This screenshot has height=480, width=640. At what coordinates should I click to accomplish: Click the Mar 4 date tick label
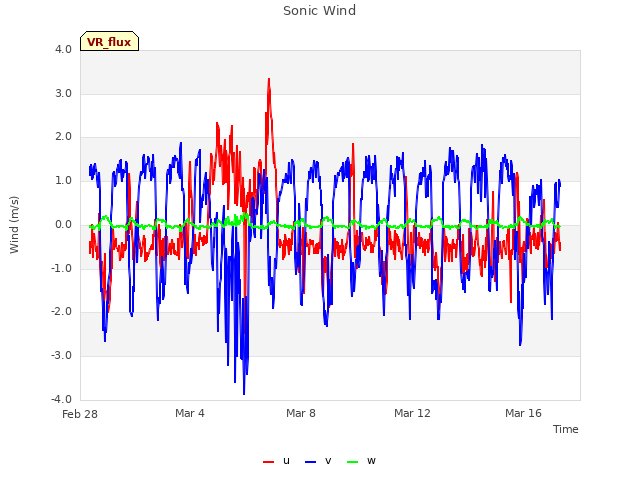190,413
